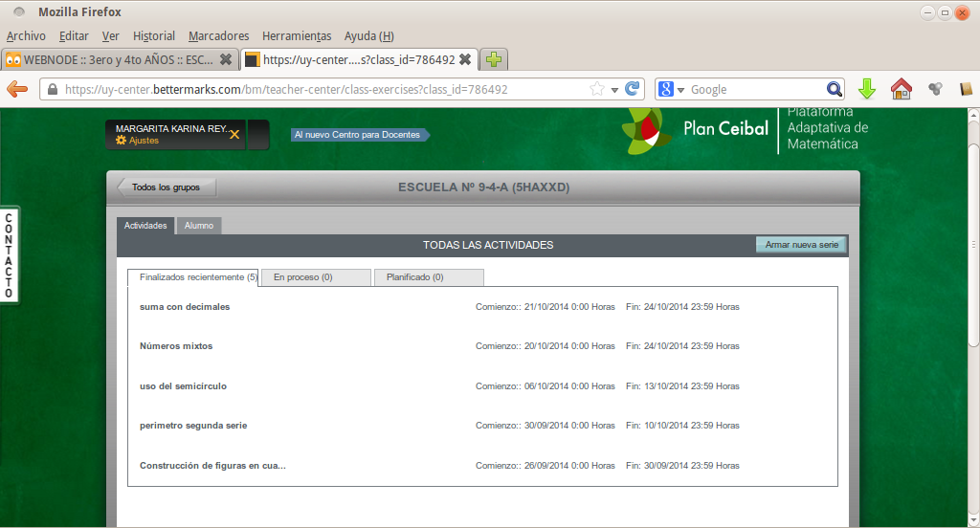Click the back arrow navigation button
This screenshot has width=980, height=528.
(x=16, y=89)
